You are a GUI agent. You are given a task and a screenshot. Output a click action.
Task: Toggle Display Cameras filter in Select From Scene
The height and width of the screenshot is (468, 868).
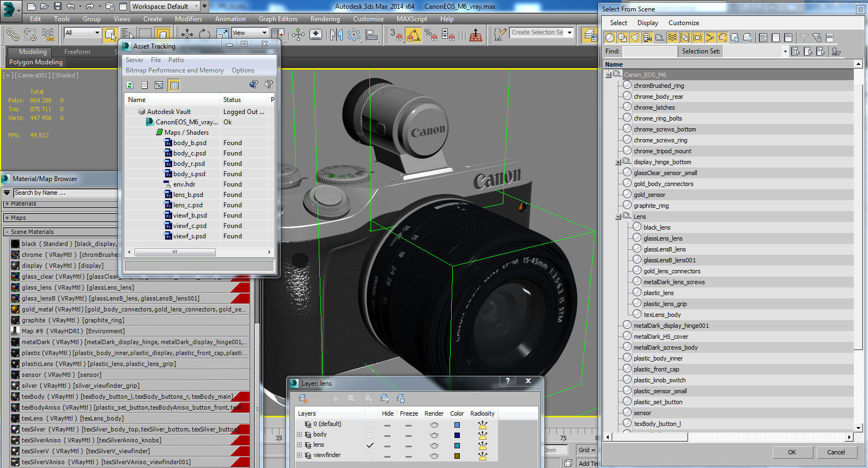point(647,38)
